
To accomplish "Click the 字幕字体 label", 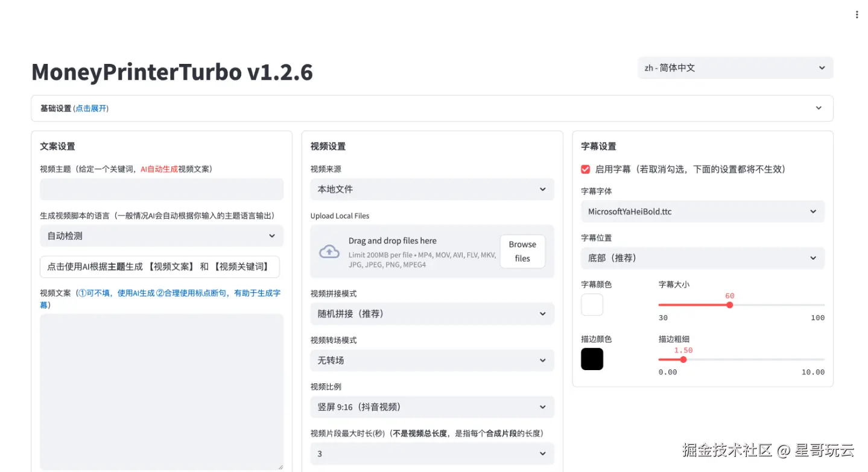I will point(597,191).
